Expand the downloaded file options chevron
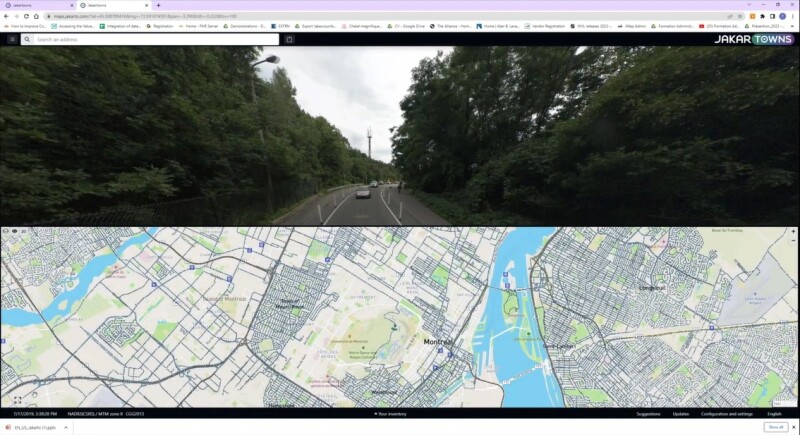The height and width of the screenshot is (435, 800). click(66, 427)
